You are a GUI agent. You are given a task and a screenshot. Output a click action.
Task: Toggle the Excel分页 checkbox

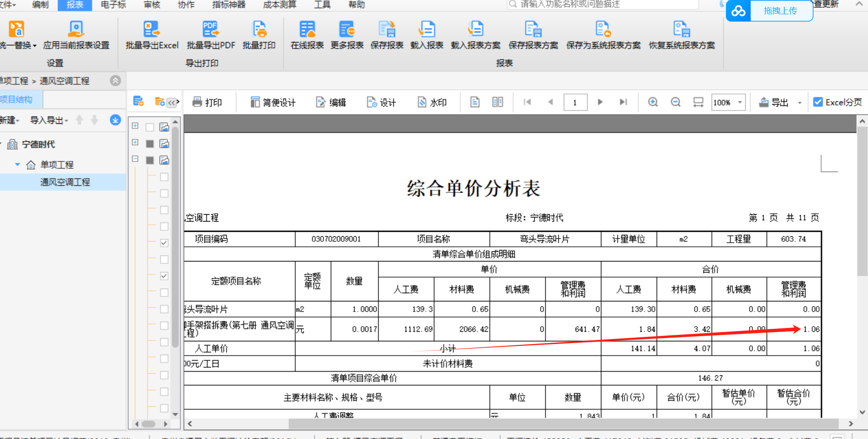(818, 102)
